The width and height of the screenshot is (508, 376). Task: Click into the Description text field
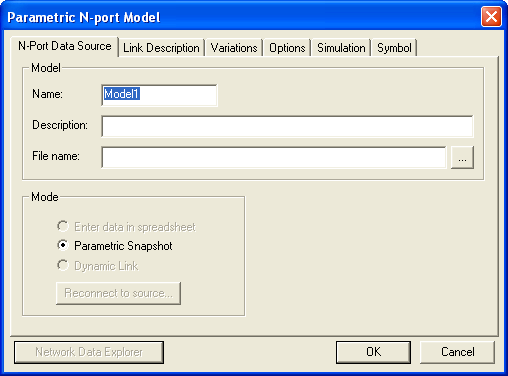pos(287,126)
